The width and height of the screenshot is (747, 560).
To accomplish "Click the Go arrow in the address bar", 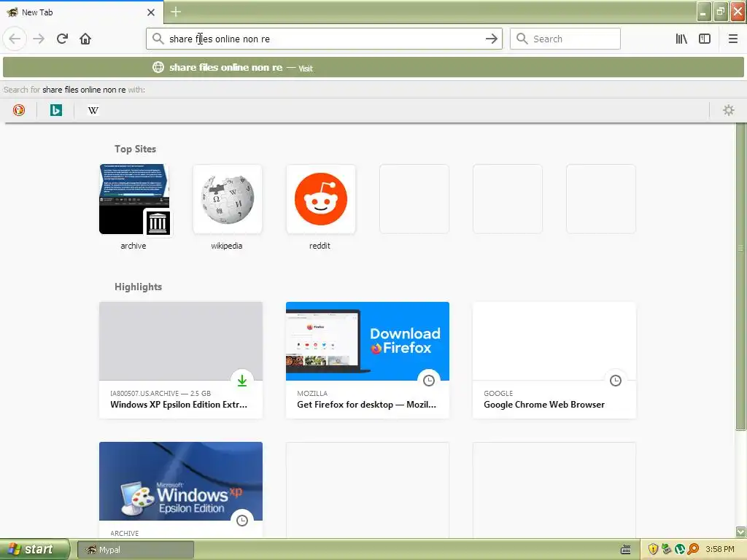I will [x=491, y=39].
